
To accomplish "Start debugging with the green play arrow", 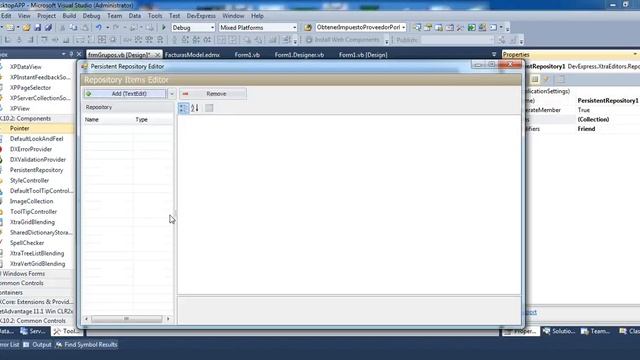I will tap(164, 27).
